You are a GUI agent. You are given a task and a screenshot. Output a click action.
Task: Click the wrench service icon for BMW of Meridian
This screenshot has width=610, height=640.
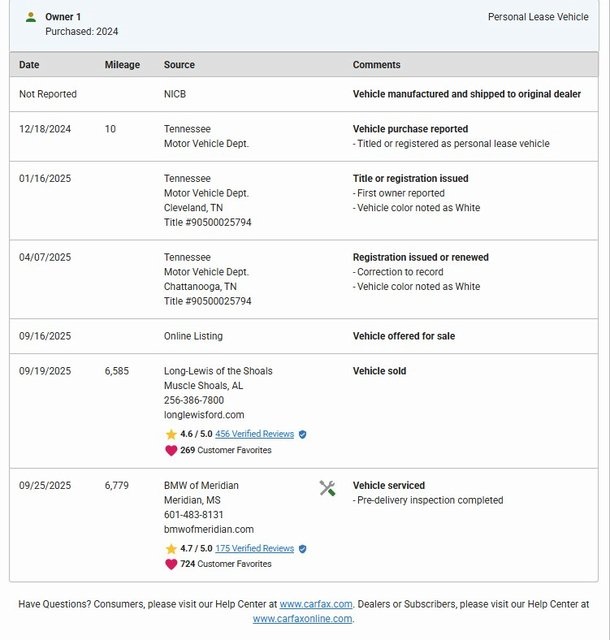(x=327, y=488)
